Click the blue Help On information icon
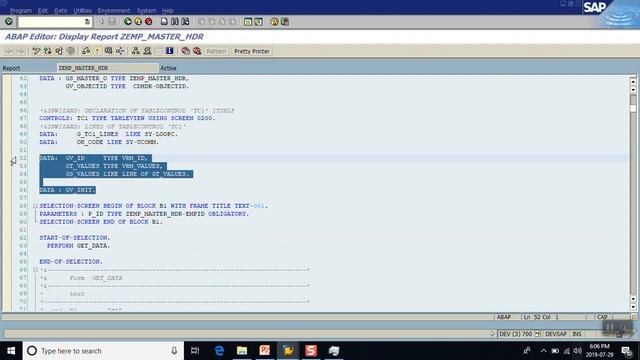640x360 pixels. click(x=169, y=51)
